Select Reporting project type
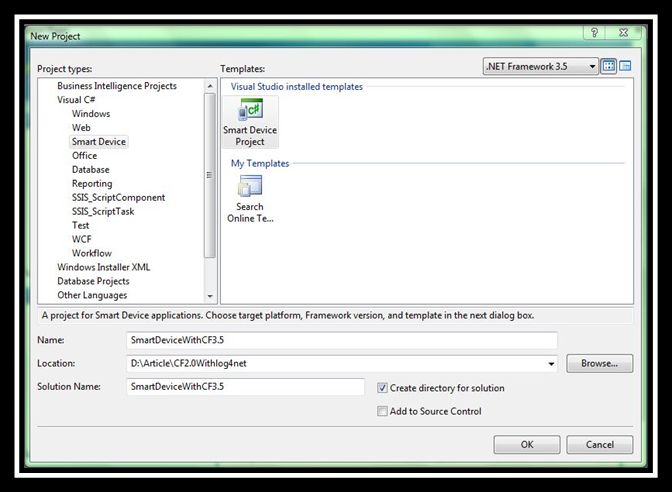Viewport: 672px width, 492px height. coord(92,183)
